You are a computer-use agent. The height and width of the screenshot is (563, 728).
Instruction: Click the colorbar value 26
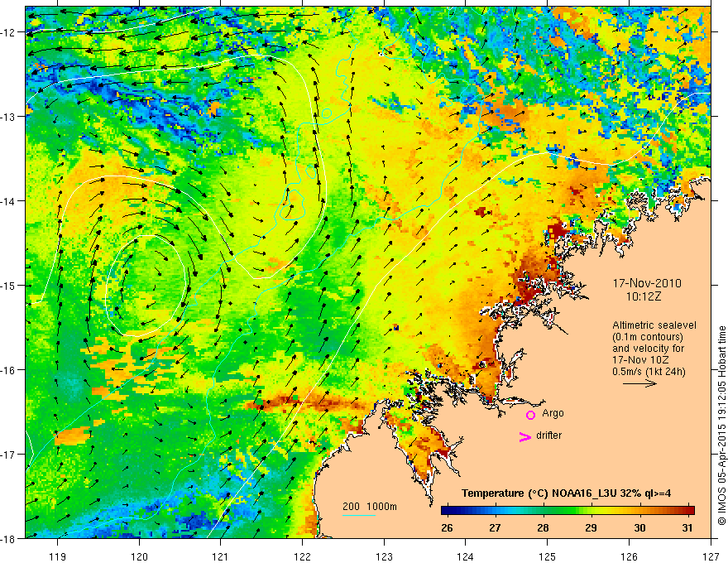click(x=447, y=527)
